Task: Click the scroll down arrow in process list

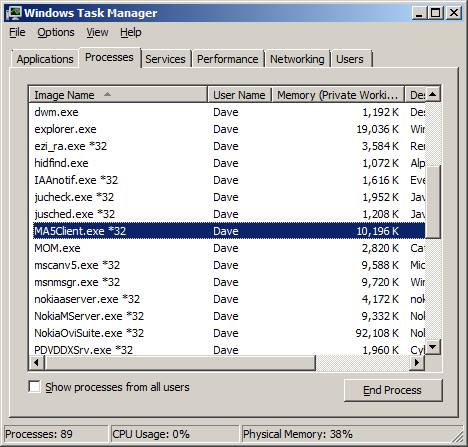Action: (x=433, y=347)
